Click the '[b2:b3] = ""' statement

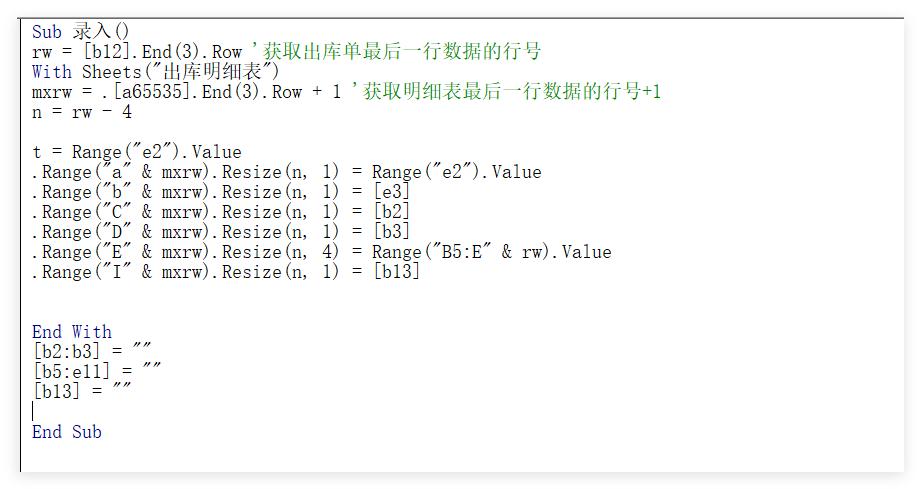coord(92,351)
